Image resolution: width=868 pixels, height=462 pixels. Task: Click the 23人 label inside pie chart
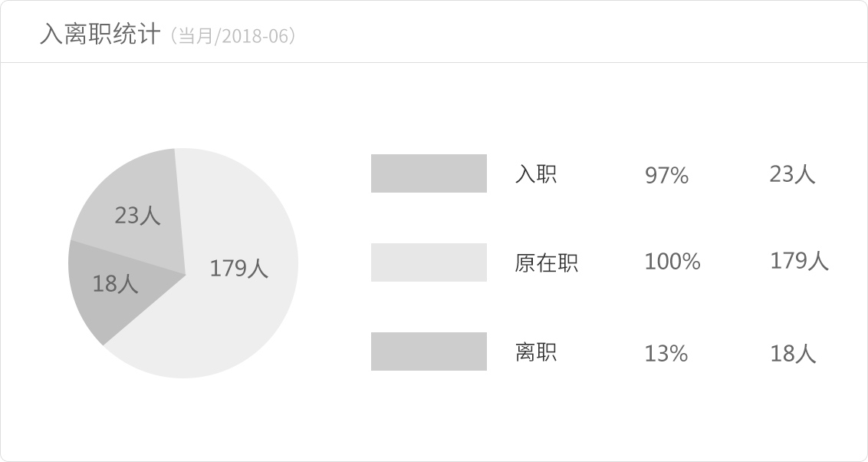click(x=138, y=216)
